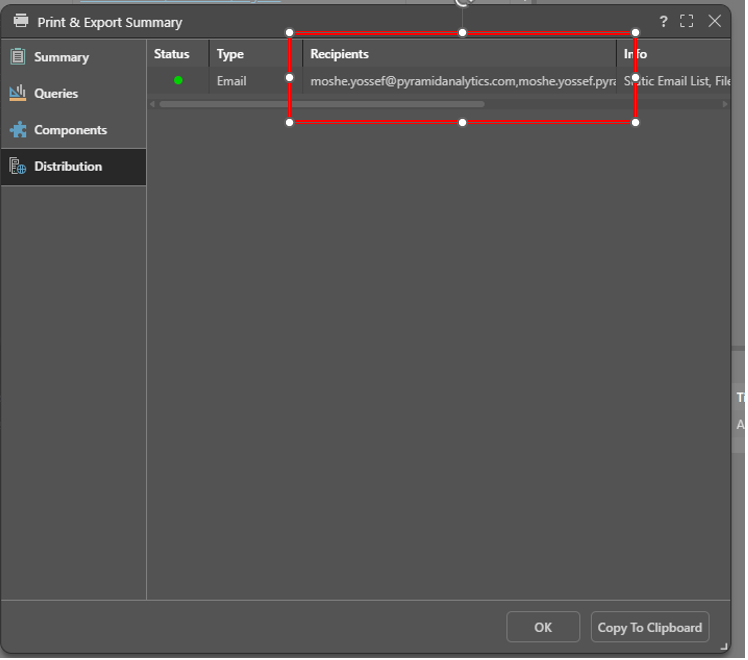748x660 pixels.
Task: Click the Recipients column header
Action: click(x=460, y=54)
